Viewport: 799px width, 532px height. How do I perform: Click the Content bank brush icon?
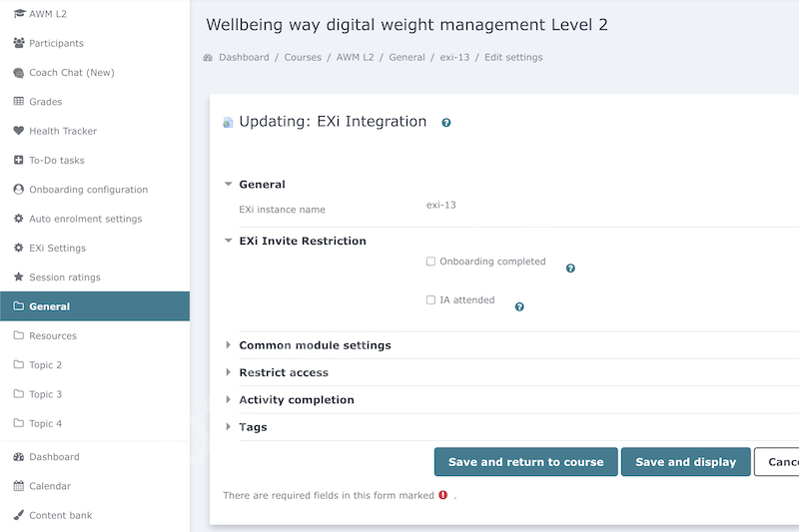18,515
